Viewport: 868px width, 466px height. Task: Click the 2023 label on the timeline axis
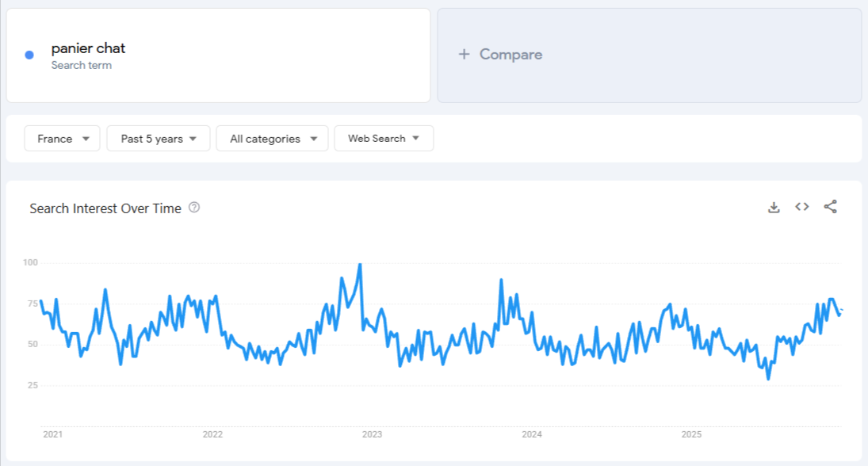click(373, 434)
